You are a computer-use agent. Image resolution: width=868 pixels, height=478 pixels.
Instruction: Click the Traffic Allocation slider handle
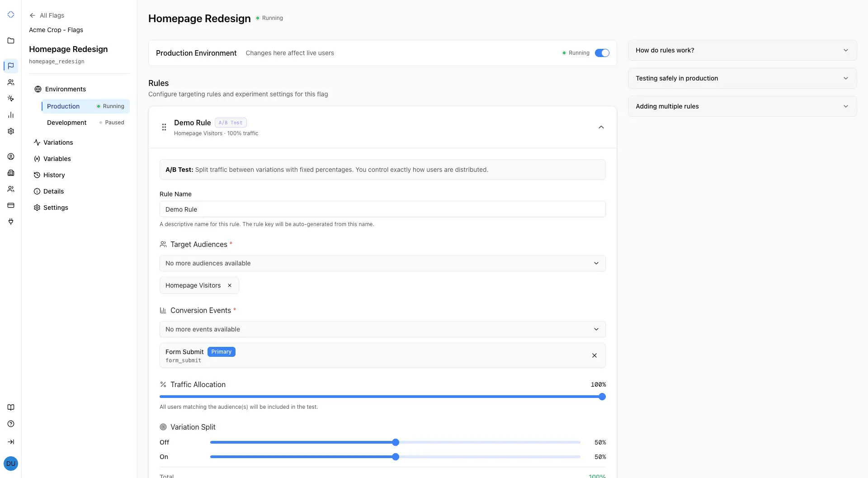coord(602,397)
